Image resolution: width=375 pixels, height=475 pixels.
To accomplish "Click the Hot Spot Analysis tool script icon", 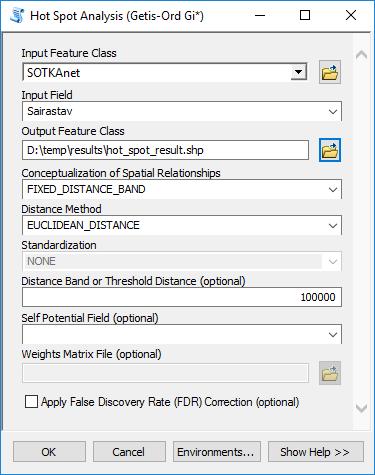I will 17,16.
